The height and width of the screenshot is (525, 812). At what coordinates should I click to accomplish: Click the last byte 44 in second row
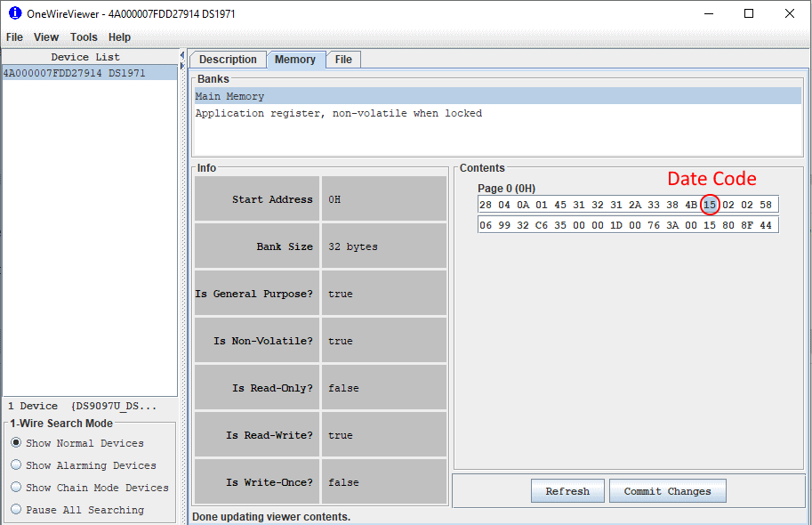pos(766,225)
